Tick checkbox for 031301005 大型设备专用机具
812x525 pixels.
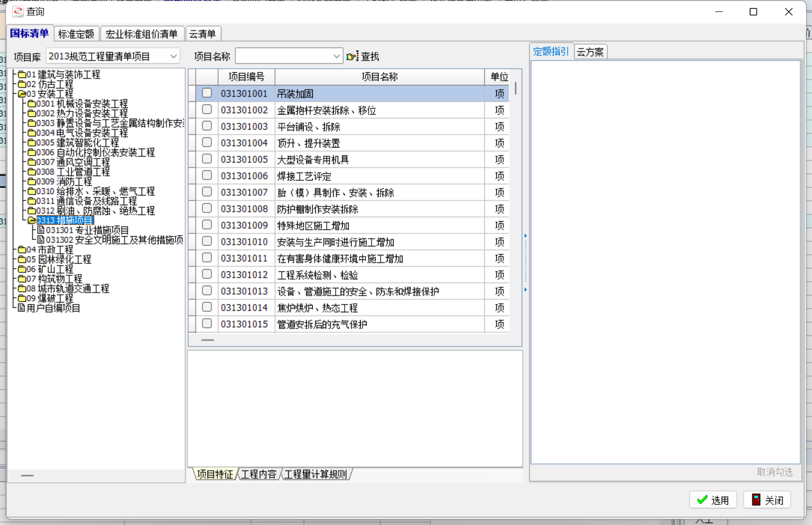pos(207,159)
